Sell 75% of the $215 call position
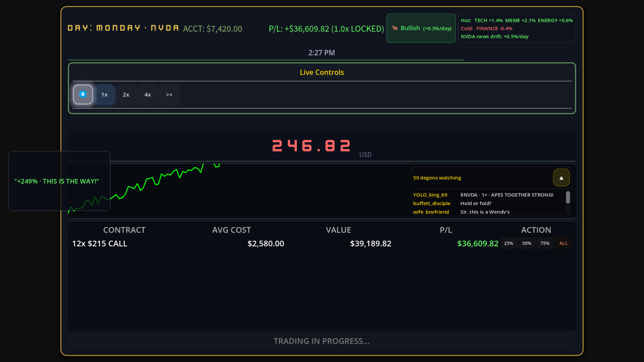The height and width of the screenshot is (362, 644). click(545, 243)
